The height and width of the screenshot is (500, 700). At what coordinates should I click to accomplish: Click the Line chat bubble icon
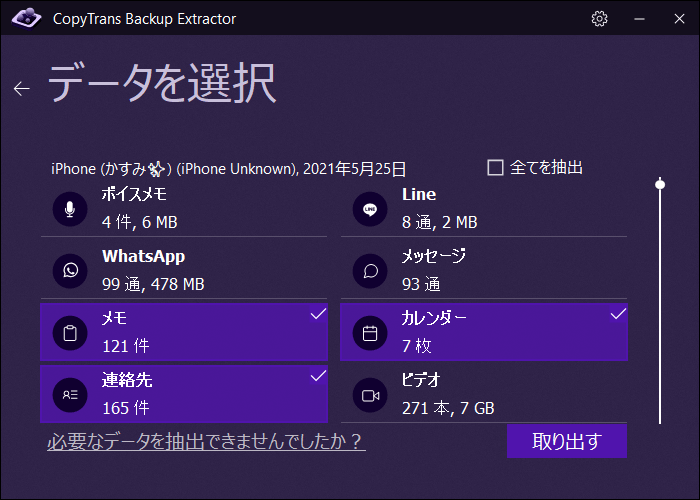(370, 209)
